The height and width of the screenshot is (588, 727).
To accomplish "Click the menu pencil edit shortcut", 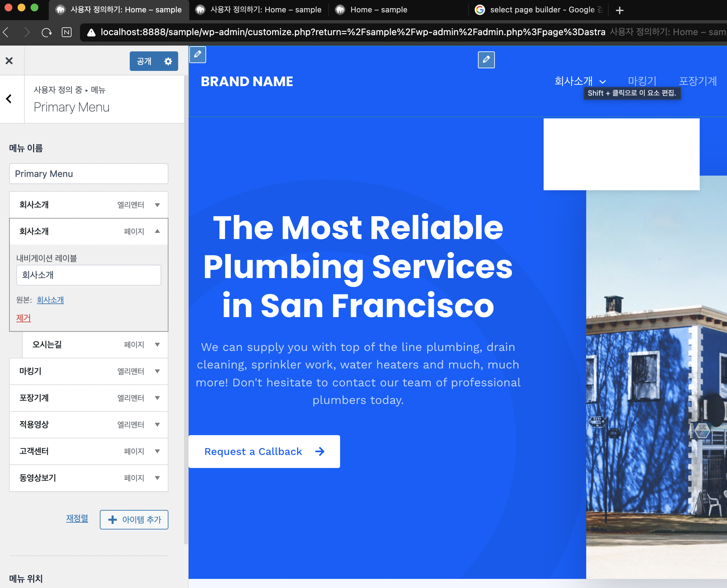I will (486, 60).
